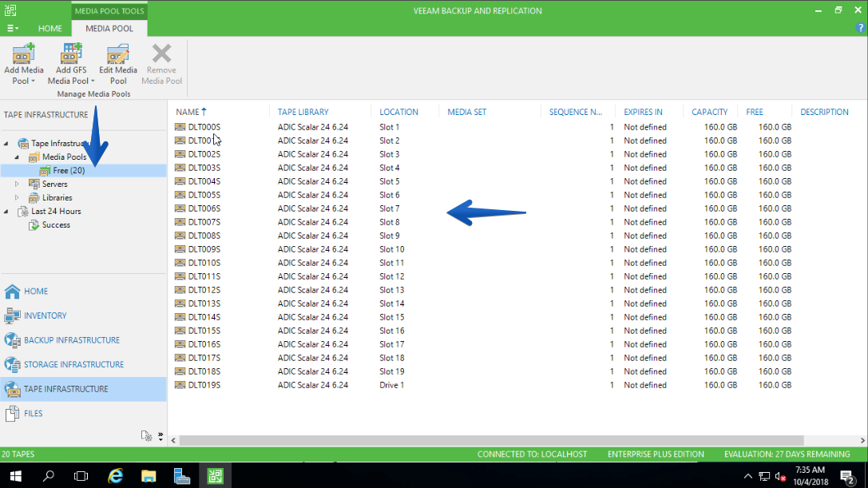This screenshot has width=868, height=488.
Task: Click the tape icon for DLT012S
Action: [180, 290]
